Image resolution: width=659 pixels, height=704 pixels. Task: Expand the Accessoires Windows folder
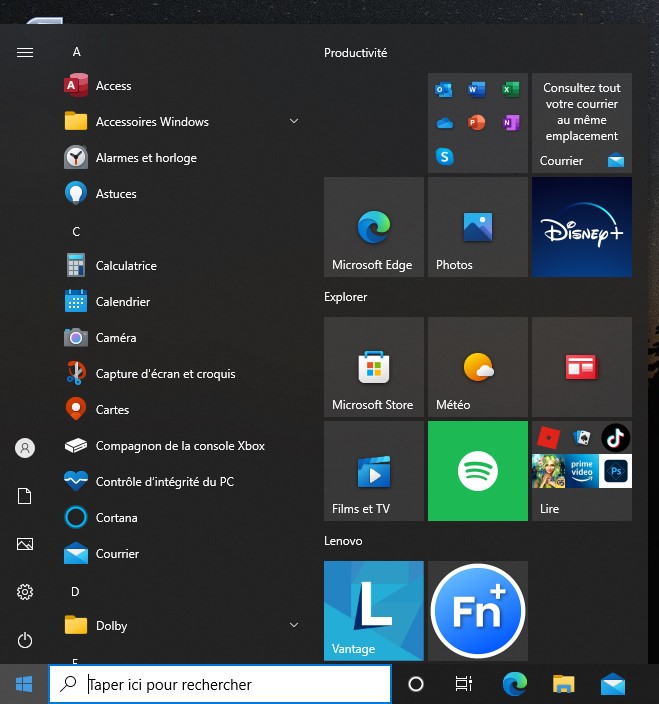180,122
